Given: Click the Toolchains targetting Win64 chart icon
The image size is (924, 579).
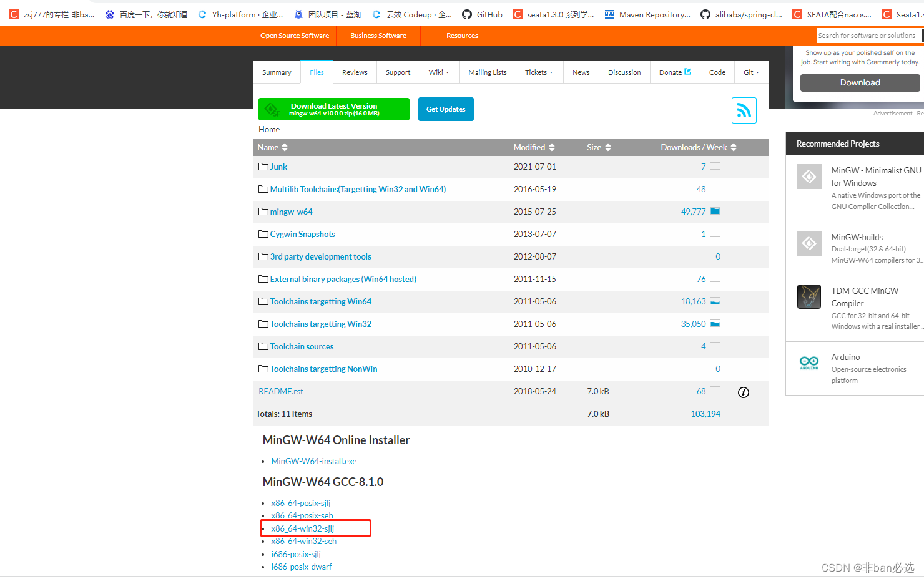Looking at the screenshot, I should click(715, 301).
